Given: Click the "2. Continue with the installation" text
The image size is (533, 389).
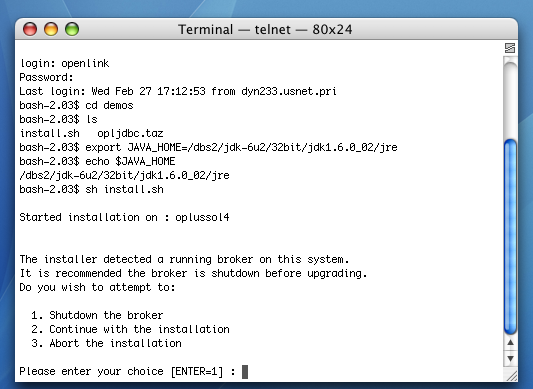Looking at the screenshot, I should pyautogui.click(x=130, y=329).
